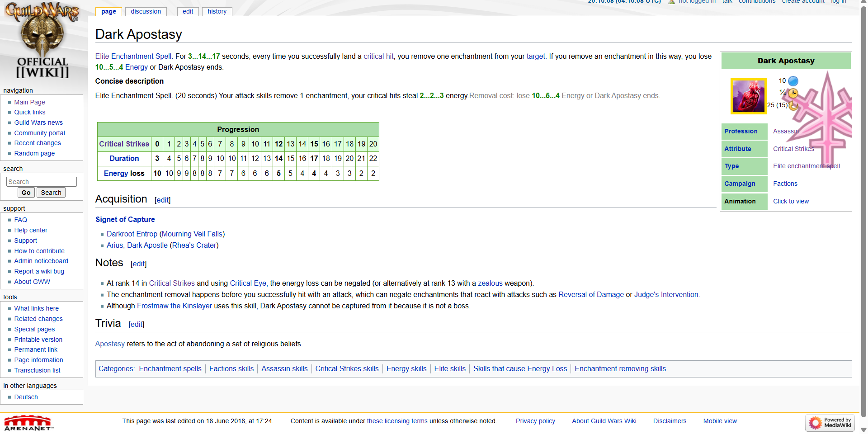Click the Go button
The height and width of the screenshot is (434, 868).
coord(26,193)
